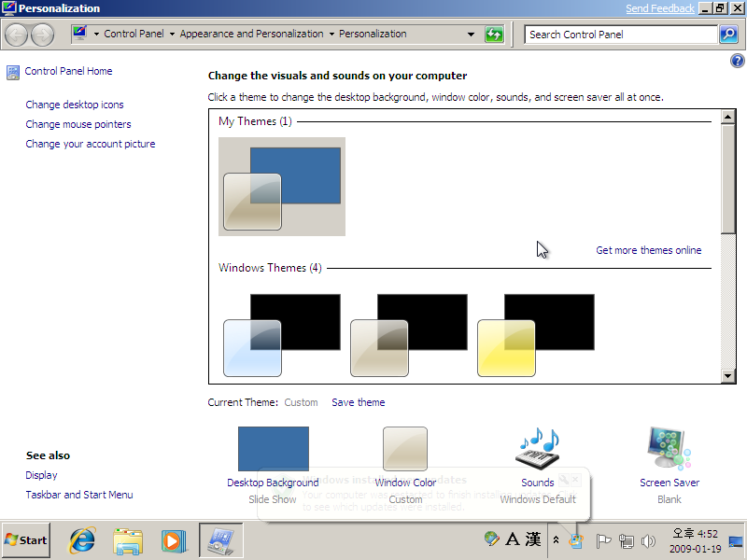
Task: Open Change mouse pointers
Action: tap(78, 124)
